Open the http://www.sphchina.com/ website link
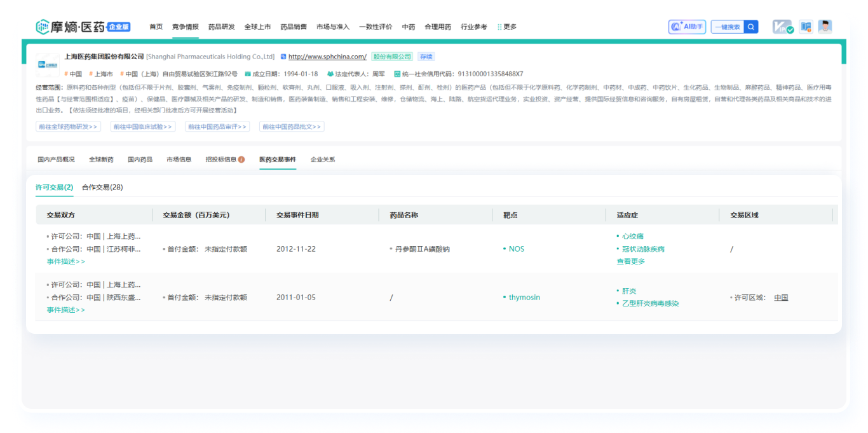This screenshot has height=433, width=868. coord(327,57)
